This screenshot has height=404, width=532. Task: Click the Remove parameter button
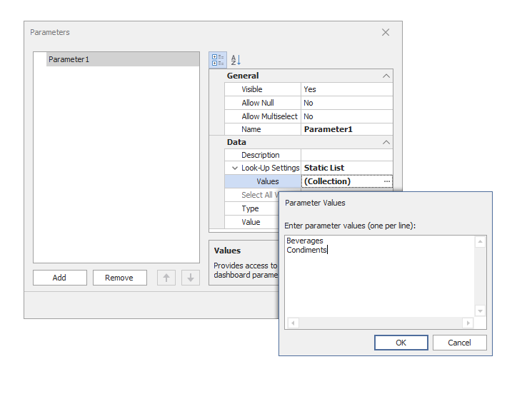click(119, 278)
